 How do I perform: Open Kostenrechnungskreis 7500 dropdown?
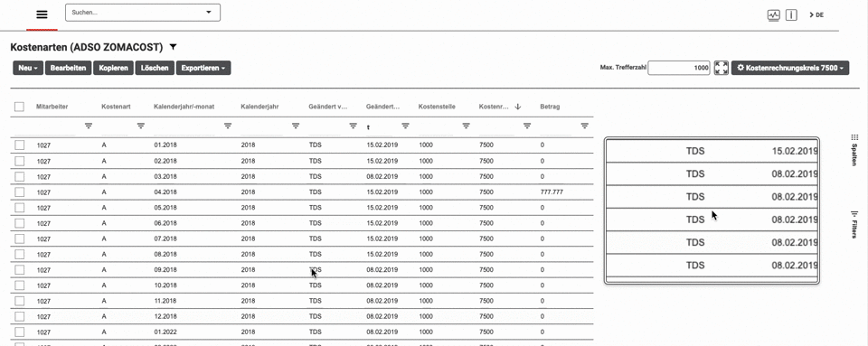click(790, 68)
